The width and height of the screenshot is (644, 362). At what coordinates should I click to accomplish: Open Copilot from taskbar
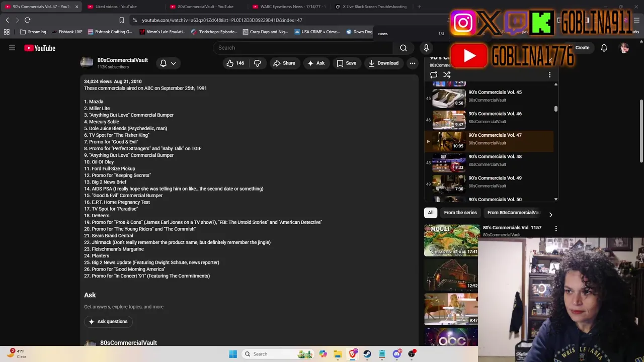tap(323, 354)
